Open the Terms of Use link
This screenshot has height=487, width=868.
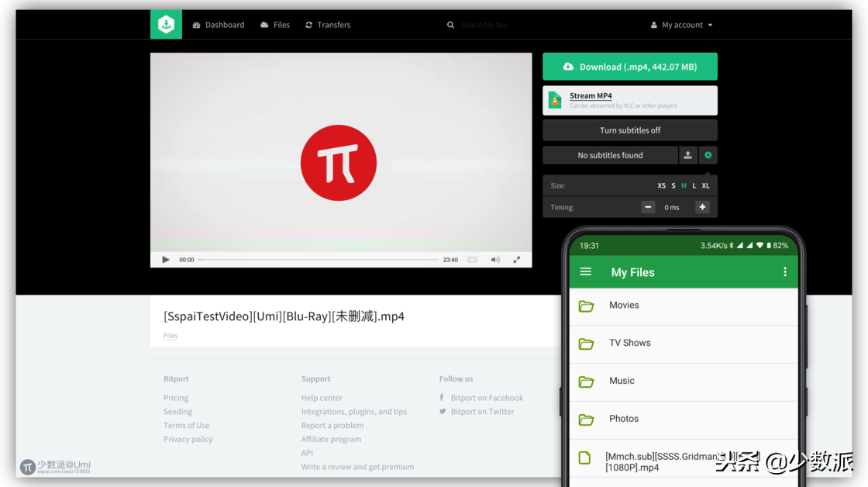187,426
